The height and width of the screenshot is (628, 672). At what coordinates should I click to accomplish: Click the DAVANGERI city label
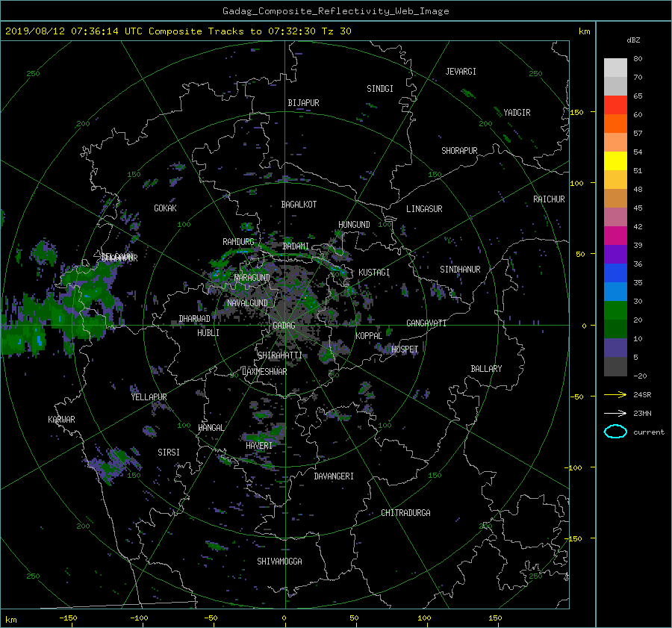click(x=334, y=476)
